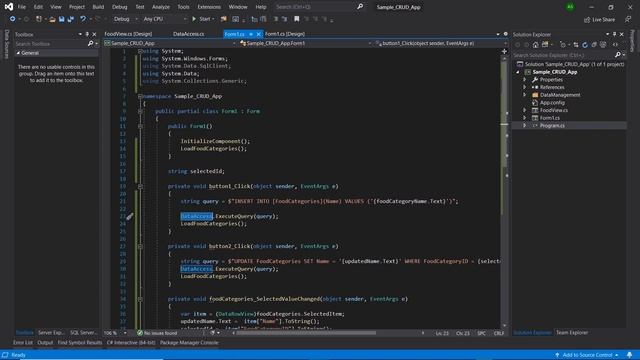Screen dimensions: 640x360
Task: Click the screwdriver quick action icon
Action: click(130, 217)
